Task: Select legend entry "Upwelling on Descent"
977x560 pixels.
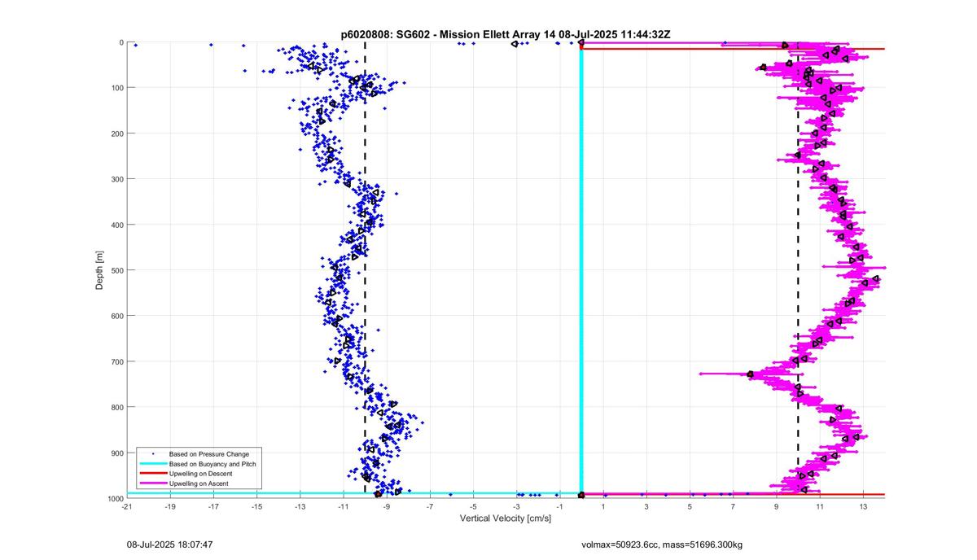Action: [x=200, y=474]
